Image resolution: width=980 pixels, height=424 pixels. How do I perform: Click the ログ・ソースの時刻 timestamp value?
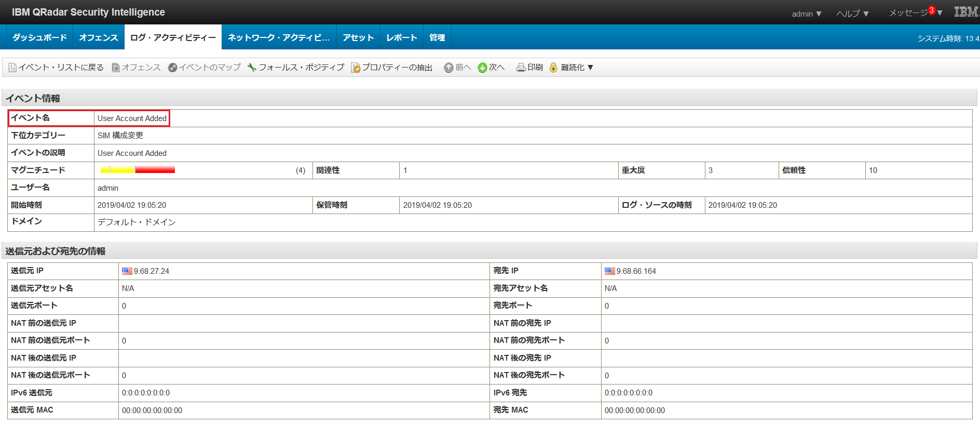click(743, 205)
